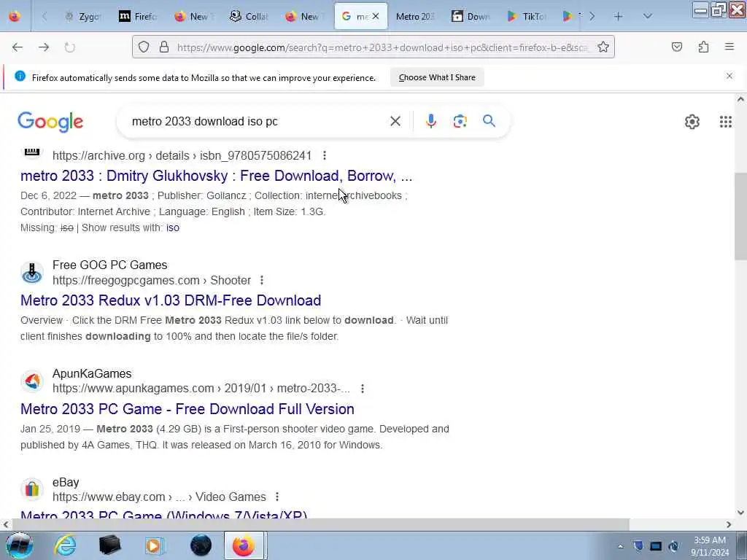Go to Google home via the logo
Image resolution: width=747 pixels, height=560 pixels.
pyautogui.click(x=50, y=122)
